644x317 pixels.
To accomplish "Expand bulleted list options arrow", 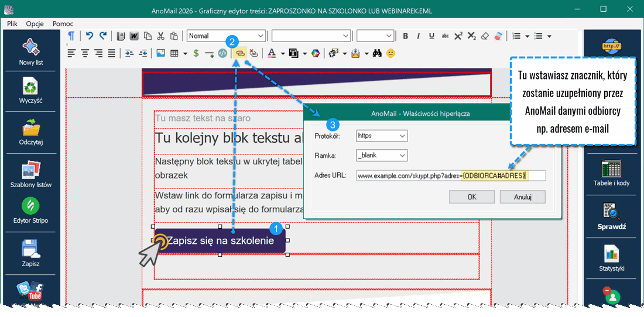I will pyautogui.click(x=549, y=36).
